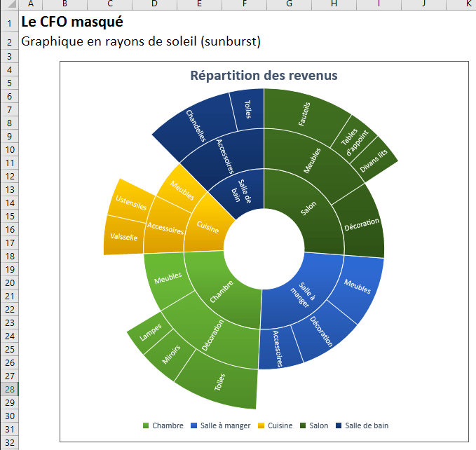Click row header 12
The height and width of the screenshot is (450, 476).
coord(9,176)
